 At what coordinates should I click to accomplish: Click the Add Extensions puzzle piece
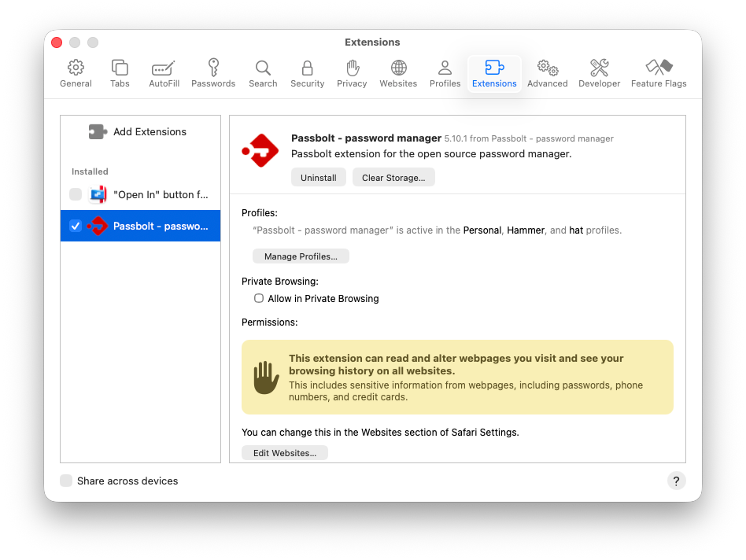click(98, 131)
